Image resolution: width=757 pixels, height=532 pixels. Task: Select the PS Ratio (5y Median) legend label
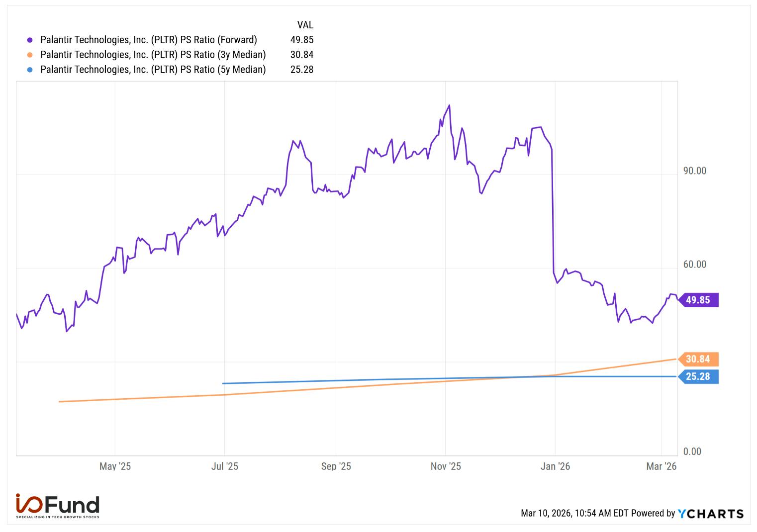pyautogui.click(x=153, y=70)
